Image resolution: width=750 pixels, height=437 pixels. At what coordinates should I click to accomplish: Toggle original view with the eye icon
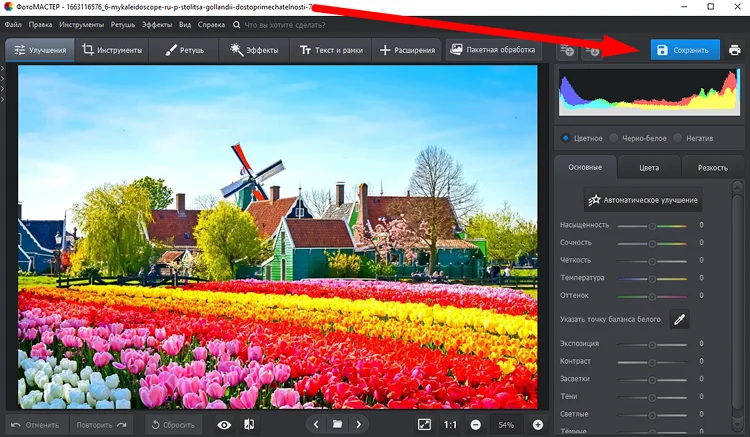(x=224, y=425)
